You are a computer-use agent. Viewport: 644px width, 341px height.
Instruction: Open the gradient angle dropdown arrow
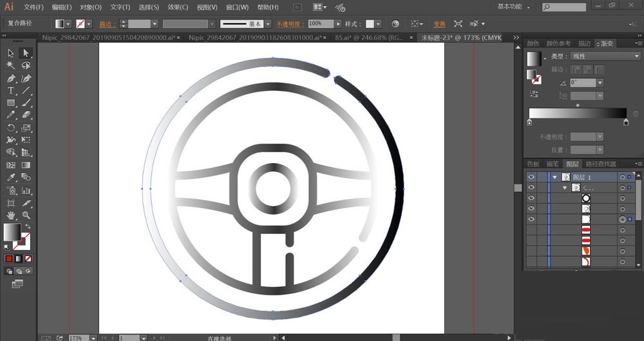point(600,83)
